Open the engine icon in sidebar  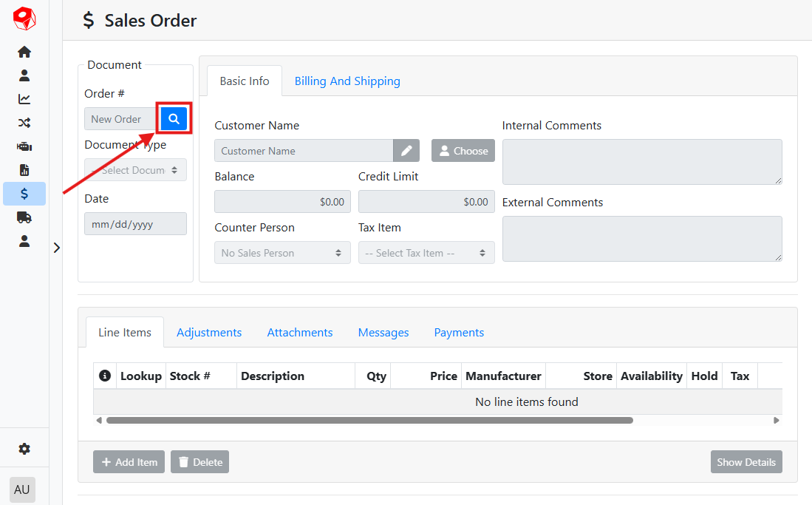click(x=24, y=146)
